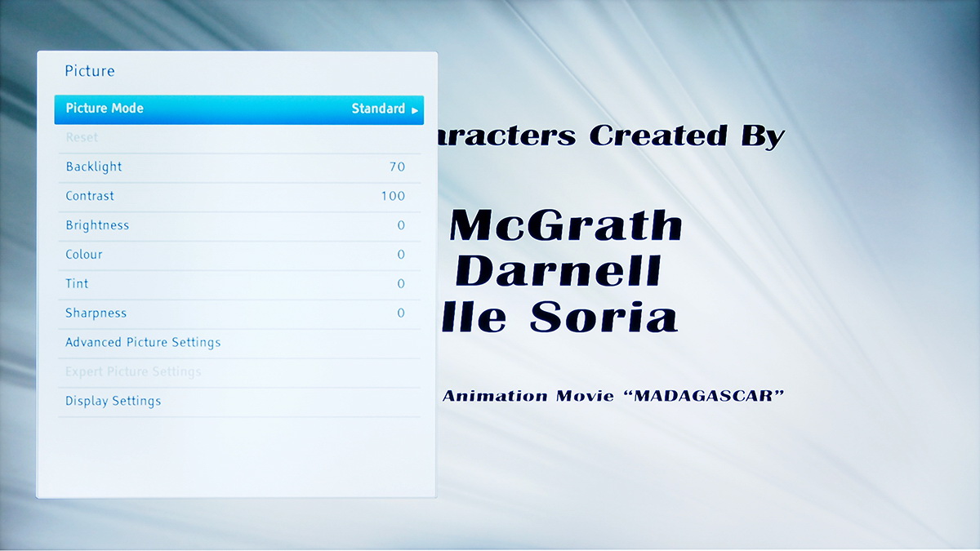Click the "MADAGASCAR" movie title text
This screenshot has width=980, height=551.
(704, 396)
